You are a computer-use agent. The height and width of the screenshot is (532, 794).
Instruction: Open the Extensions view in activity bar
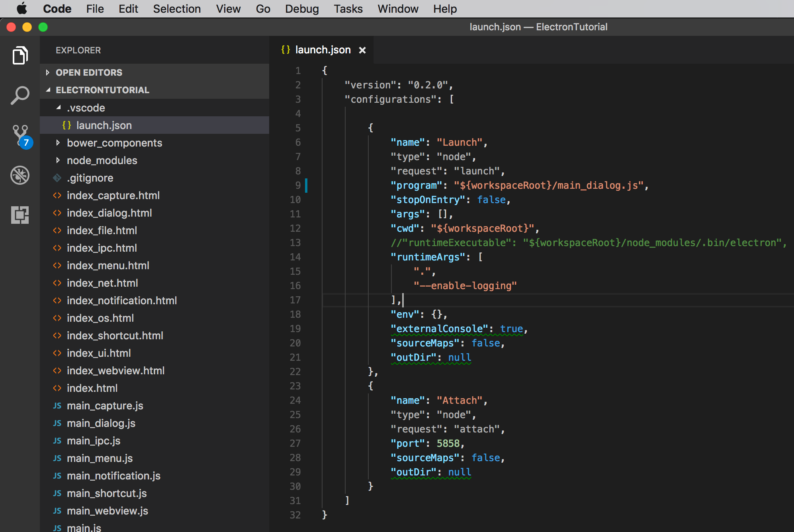tap(20, 215)
